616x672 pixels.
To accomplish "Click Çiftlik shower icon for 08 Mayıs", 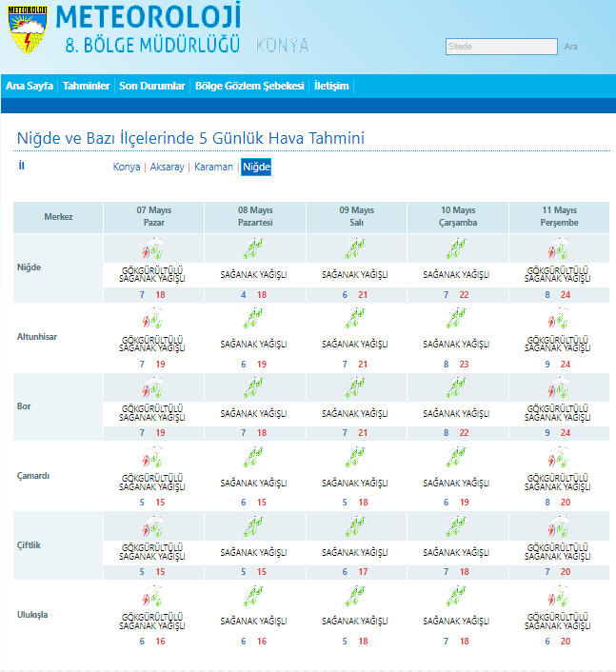I will [x=254, y=526].
